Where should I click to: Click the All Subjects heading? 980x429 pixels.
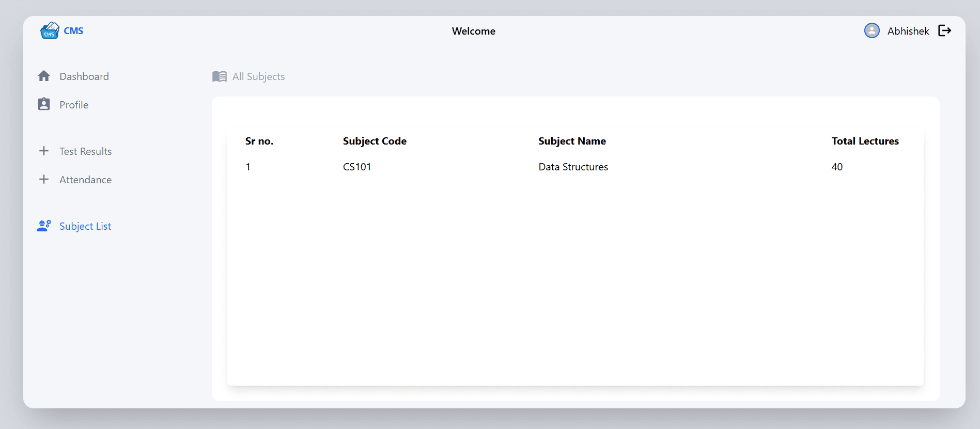[258, 76]
